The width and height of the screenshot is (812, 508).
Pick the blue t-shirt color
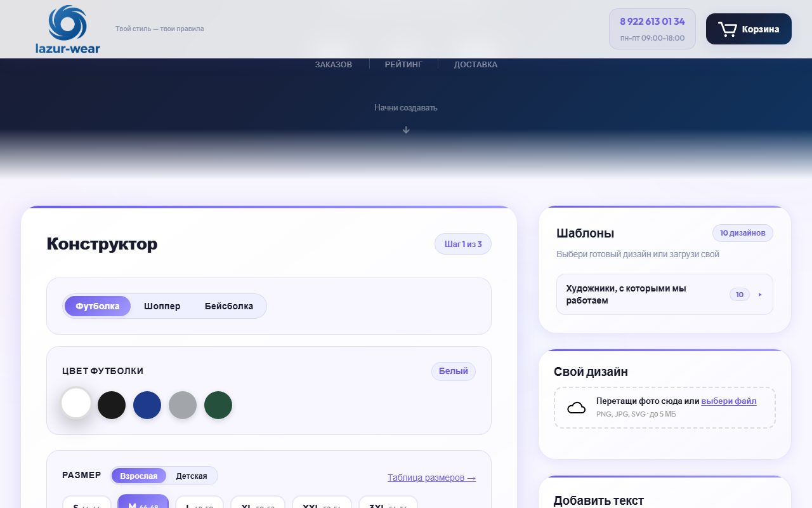147,405
